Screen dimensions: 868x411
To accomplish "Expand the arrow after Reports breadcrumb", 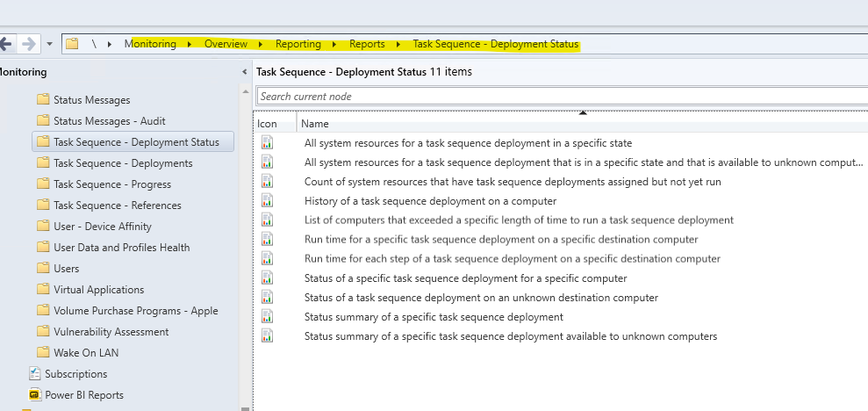I will [x=398, y=44].
